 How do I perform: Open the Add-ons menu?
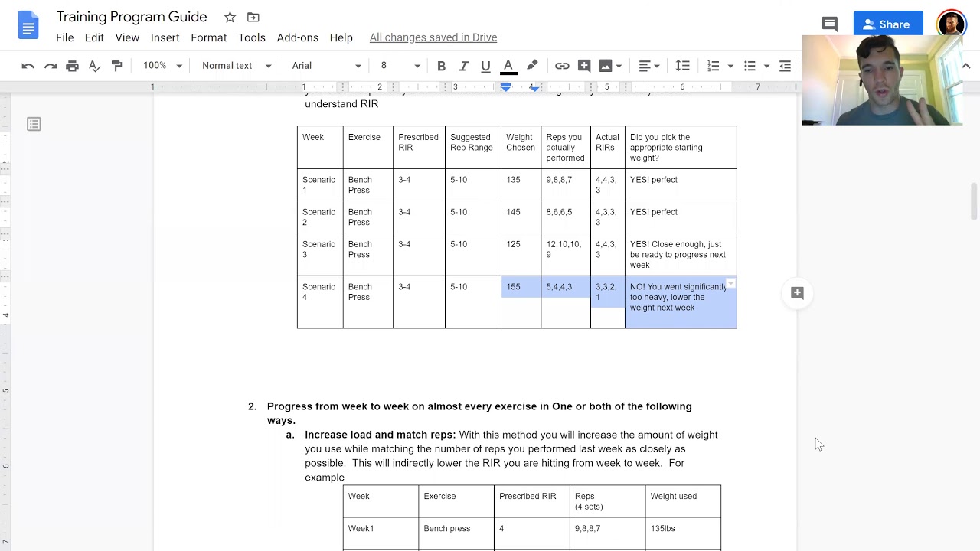(x=298, y=37)
